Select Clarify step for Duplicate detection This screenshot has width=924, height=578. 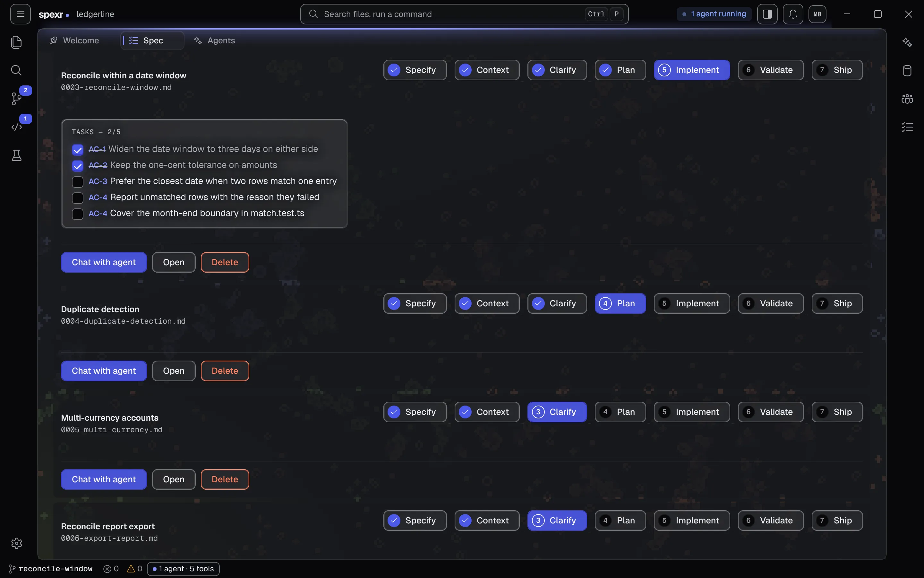tap(557, 303)
